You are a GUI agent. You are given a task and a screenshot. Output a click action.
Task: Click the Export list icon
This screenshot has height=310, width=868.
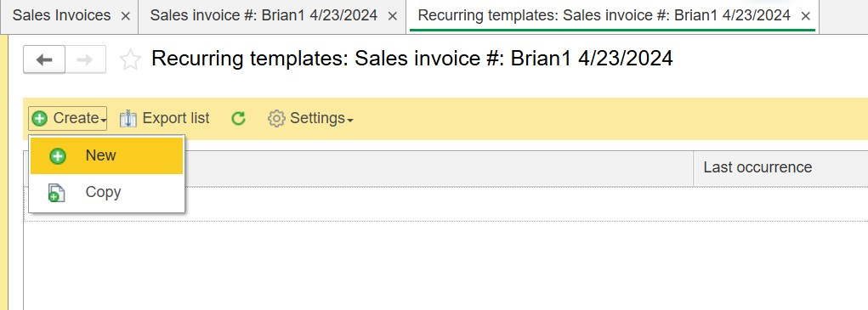click(x=128, y=118)
